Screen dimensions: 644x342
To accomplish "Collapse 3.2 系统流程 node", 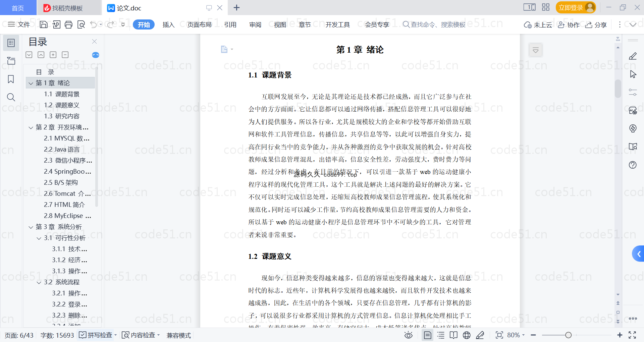I will (39, 283).
